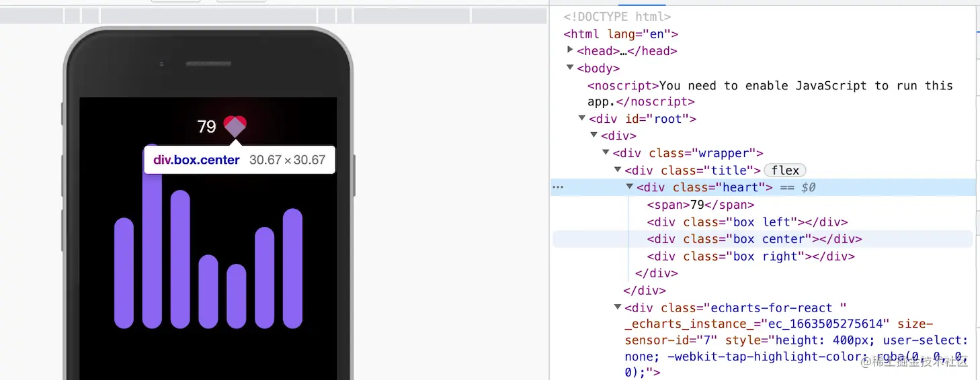Collapse the div class="heart" node

click(630, 187)
